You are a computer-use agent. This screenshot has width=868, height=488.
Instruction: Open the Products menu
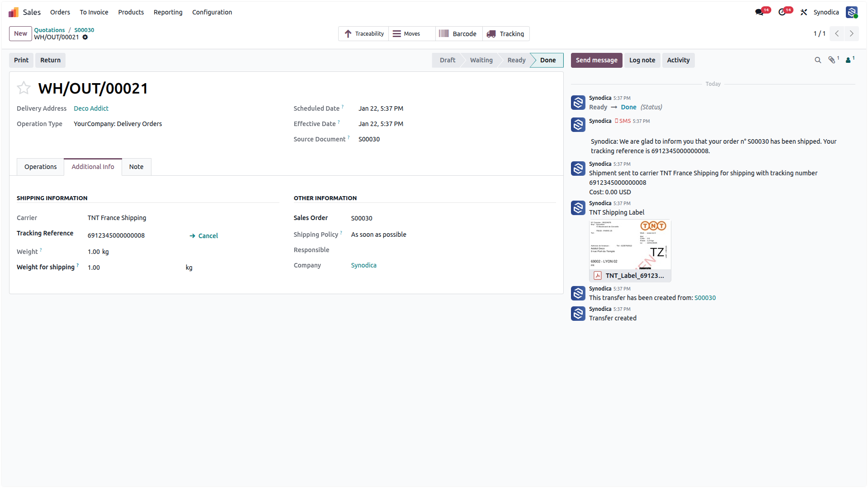(131, 12)
